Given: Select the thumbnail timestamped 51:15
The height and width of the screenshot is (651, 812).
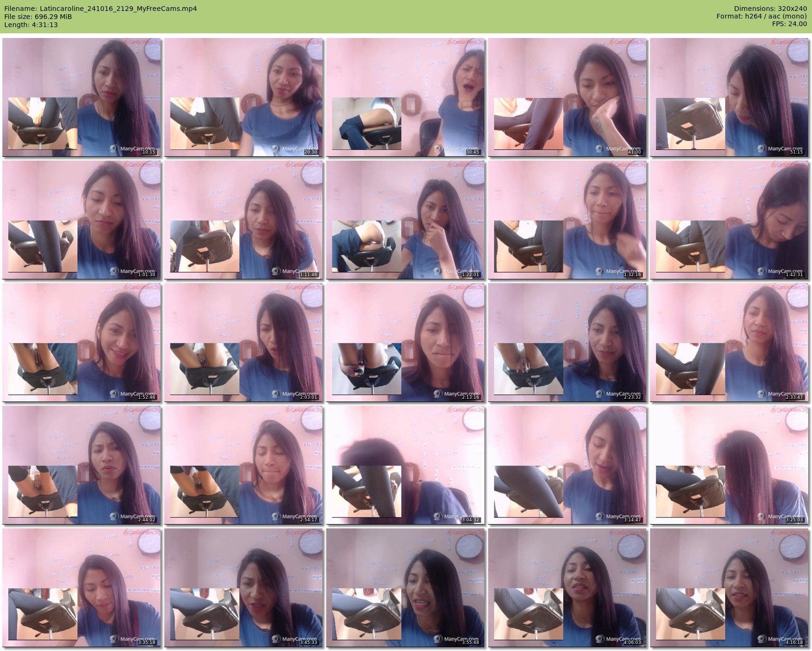Looking at the screenshot, I should pos(729,97).
